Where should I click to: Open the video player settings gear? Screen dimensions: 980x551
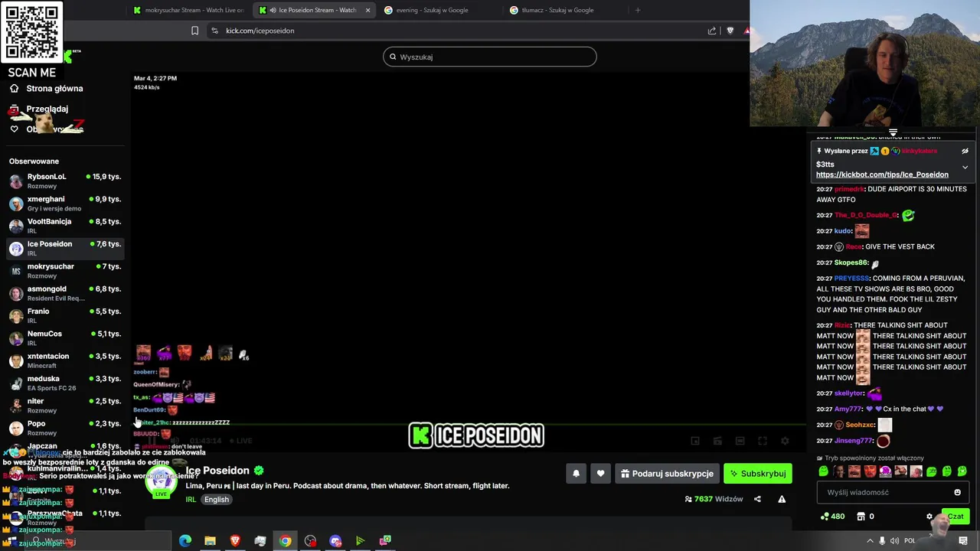pyautogui.click(x=785, y=441)
